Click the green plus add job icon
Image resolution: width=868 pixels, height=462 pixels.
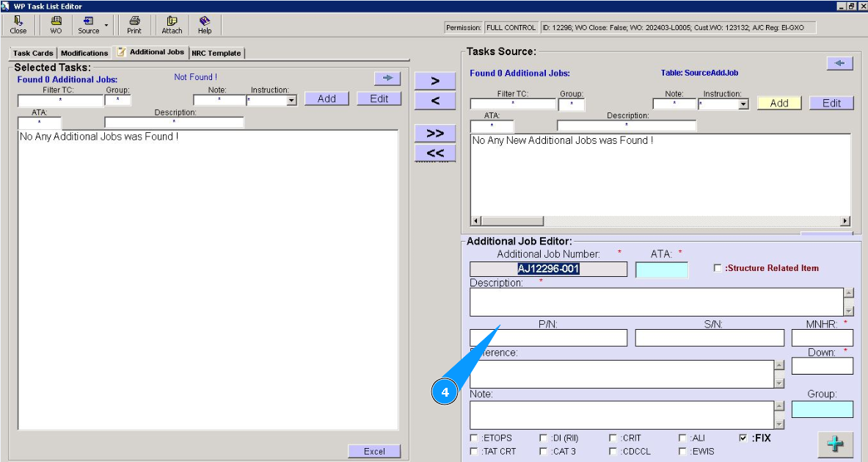click(x=834, y=445)
